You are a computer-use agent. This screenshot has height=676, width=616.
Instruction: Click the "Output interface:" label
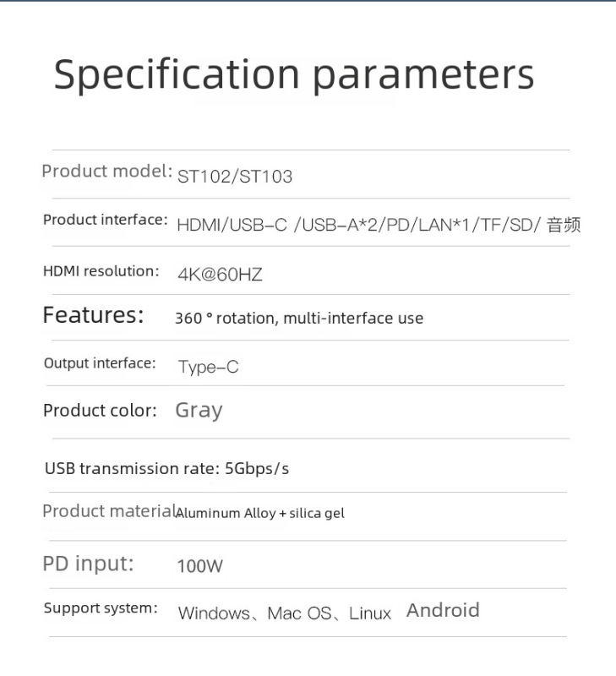point(100,363)
